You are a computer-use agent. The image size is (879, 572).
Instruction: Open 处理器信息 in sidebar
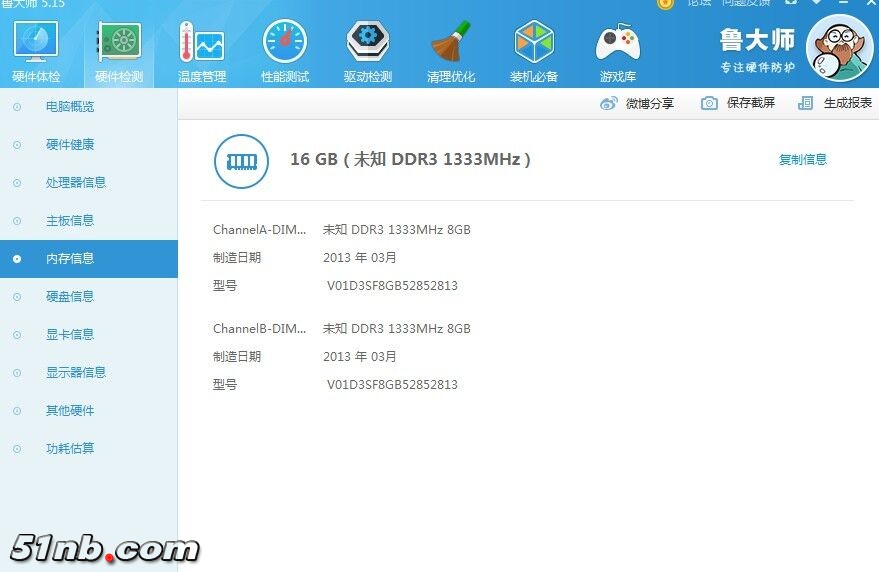(89, 183)
